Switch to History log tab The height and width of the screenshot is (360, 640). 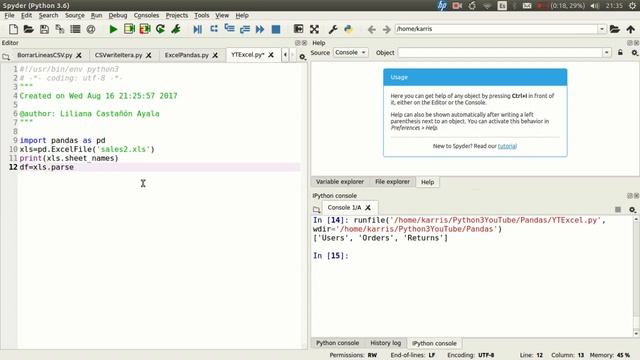[385, 343]
